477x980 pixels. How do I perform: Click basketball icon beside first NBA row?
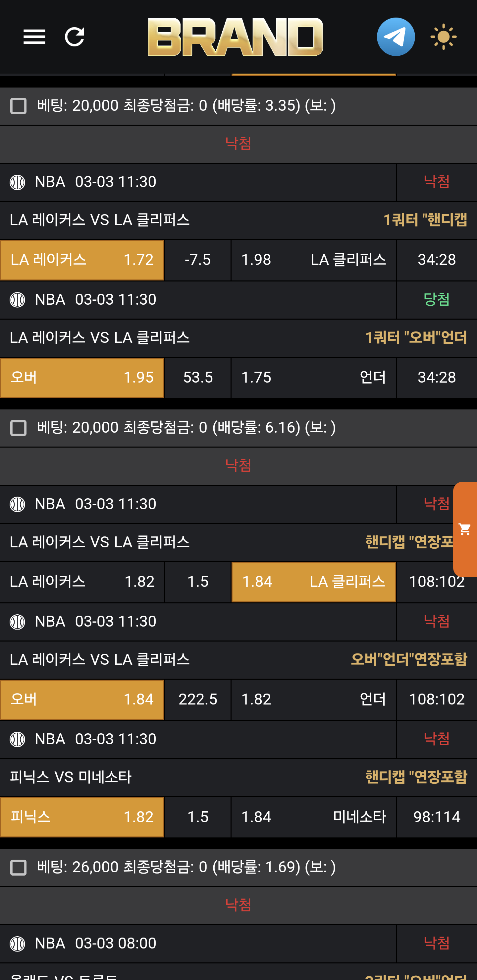pyautogui.click(x=18, y=182)
